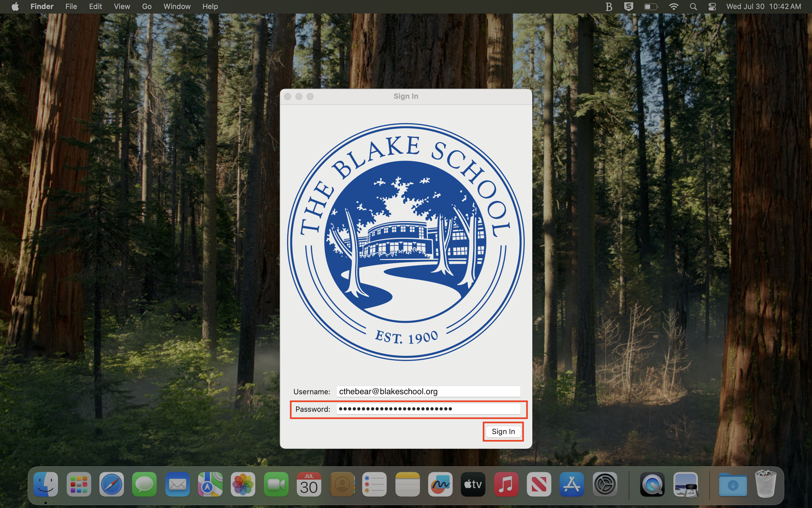This screenshot has width=812, height=508.
Task: Launch Freeform from the Dock
Action: pyautogui.click(x=440, y=484)
